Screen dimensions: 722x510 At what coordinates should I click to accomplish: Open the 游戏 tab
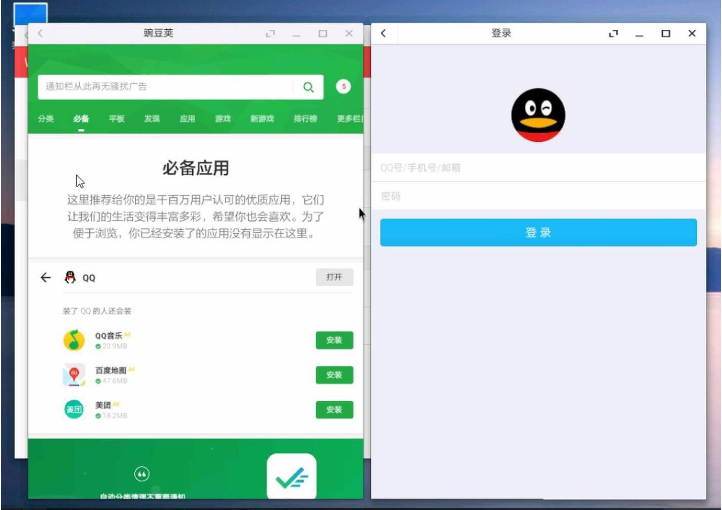(222, 119)
